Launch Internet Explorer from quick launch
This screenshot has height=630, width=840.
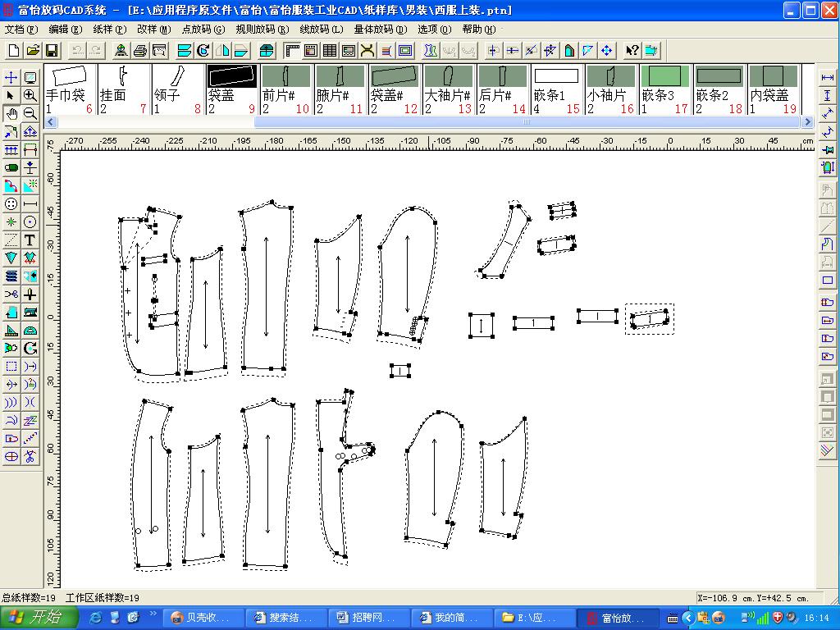coord(97,618)
